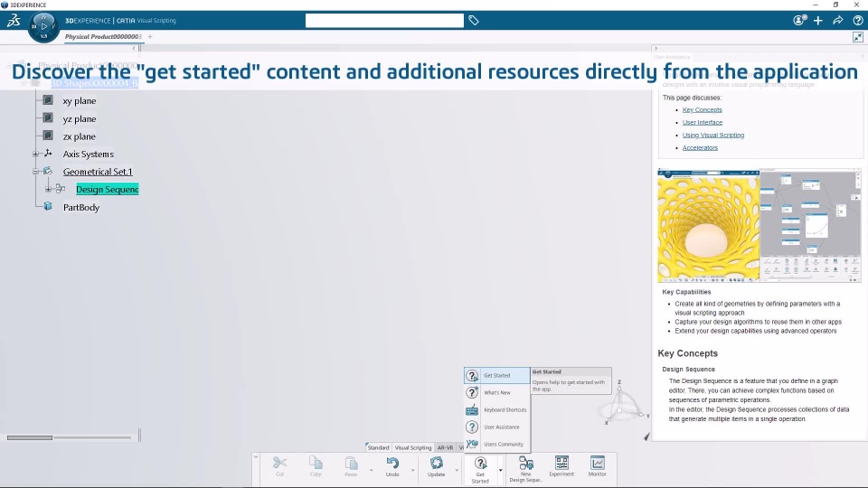
Task: Open the Using Visual Scripting link
Action: [x=713, y=135]
